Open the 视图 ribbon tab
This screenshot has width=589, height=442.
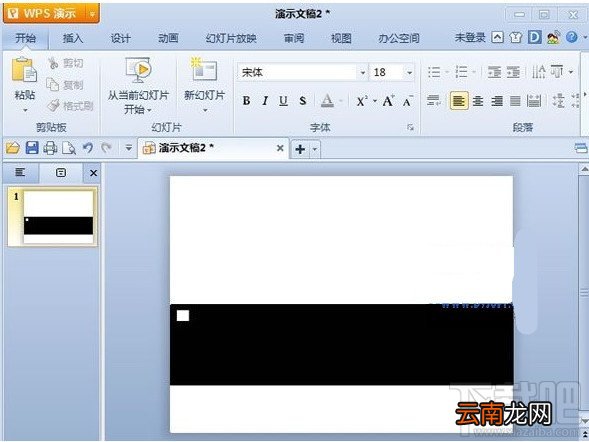click(x=341, y=38)
